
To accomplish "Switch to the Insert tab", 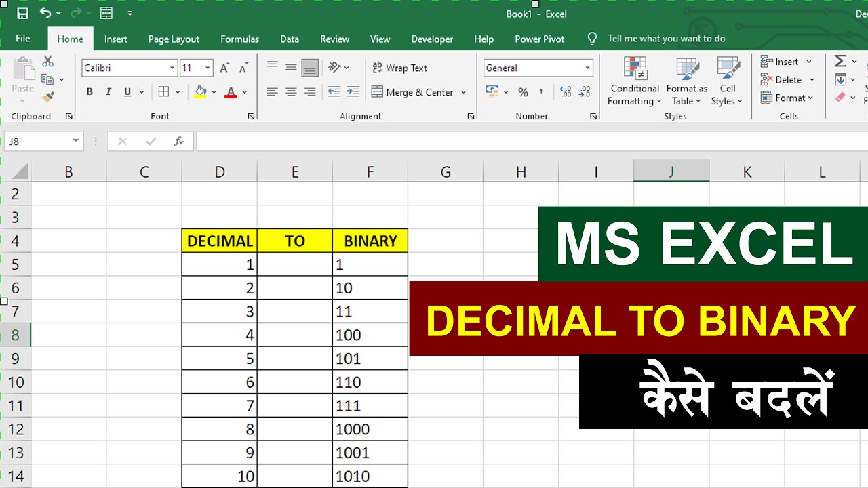I will (x=116, y=39).
